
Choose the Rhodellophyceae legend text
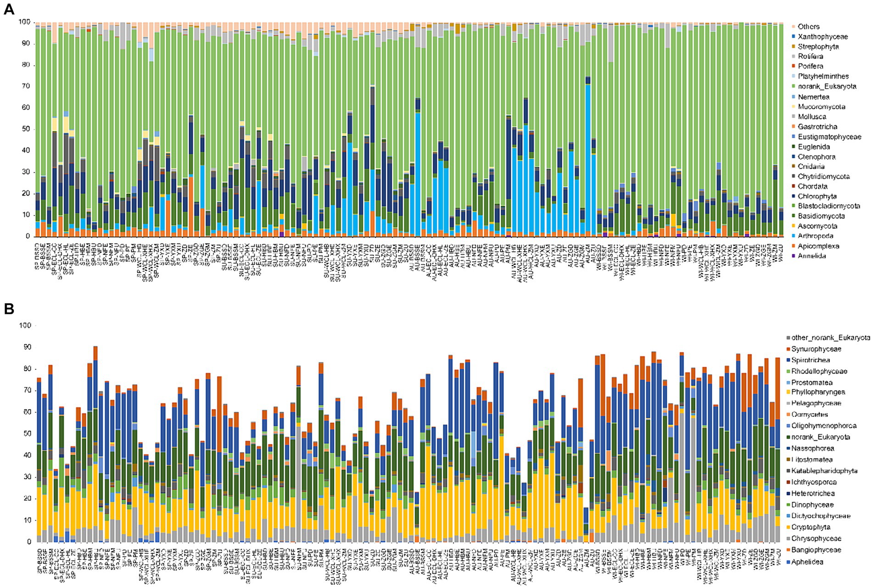click(x=819, y=372)
